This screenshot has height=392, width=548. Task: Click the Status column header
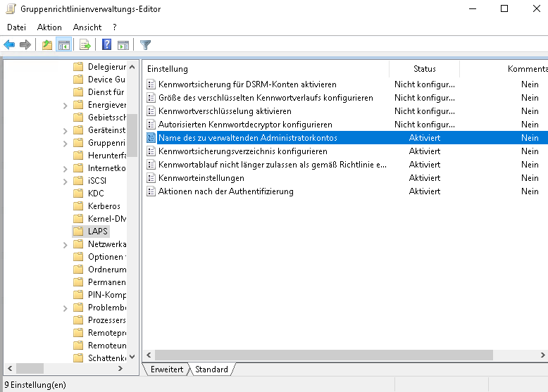coord(424,69)
